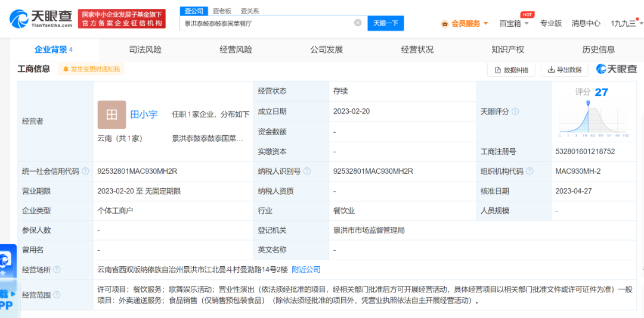The image size is (644, 318).
Task: Select the 司法风险 tab
Action: (x=145, y=49)
